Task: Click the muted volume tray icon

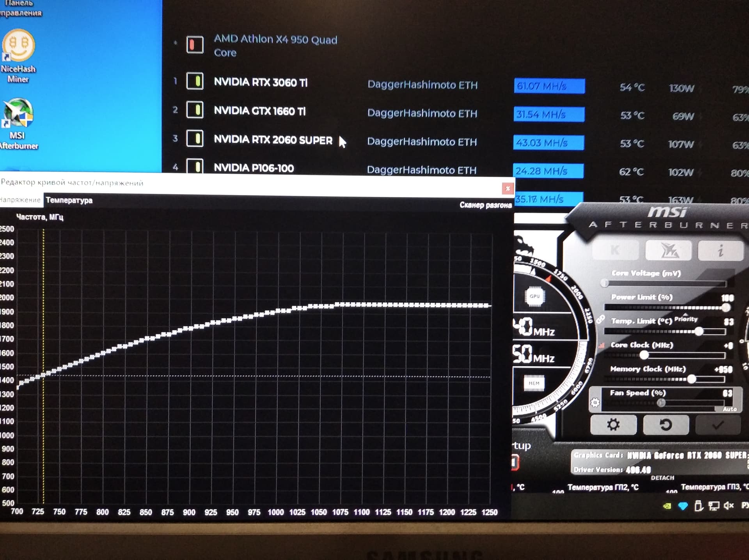Action: pyautogui.click(x=728, y=506)
